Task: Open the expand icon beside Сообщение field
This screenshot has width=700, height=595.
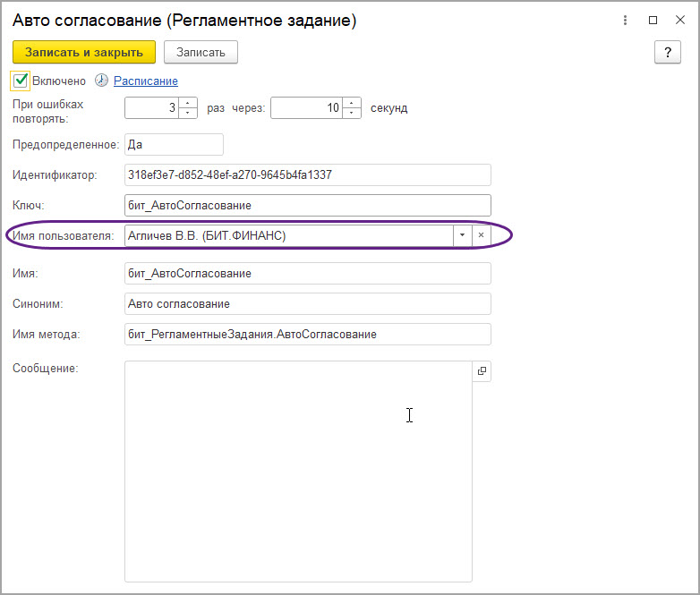Action: pyautogui.click(x=482, y=371)
